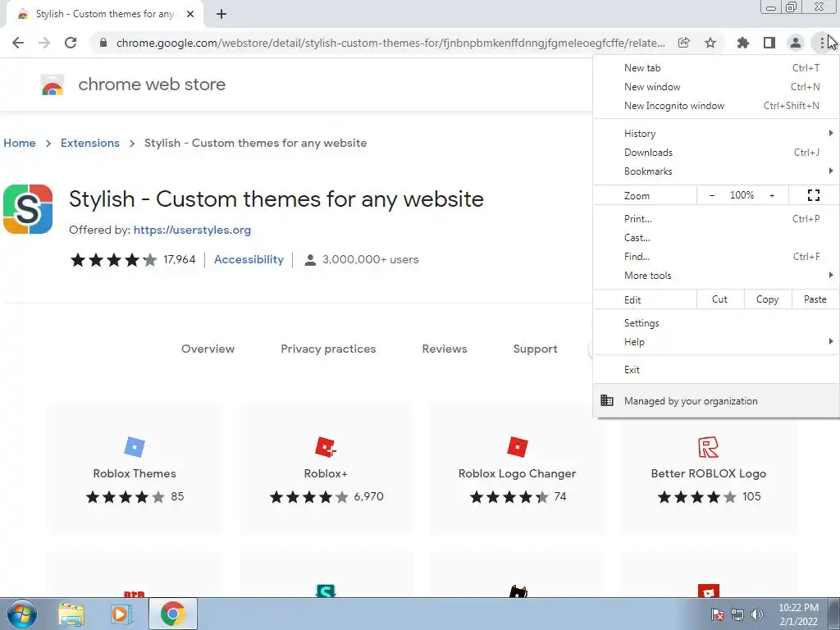Choose Exit in the Chrome menu
The width and height of the screenshot is (840, 630).
pos(716,370)
